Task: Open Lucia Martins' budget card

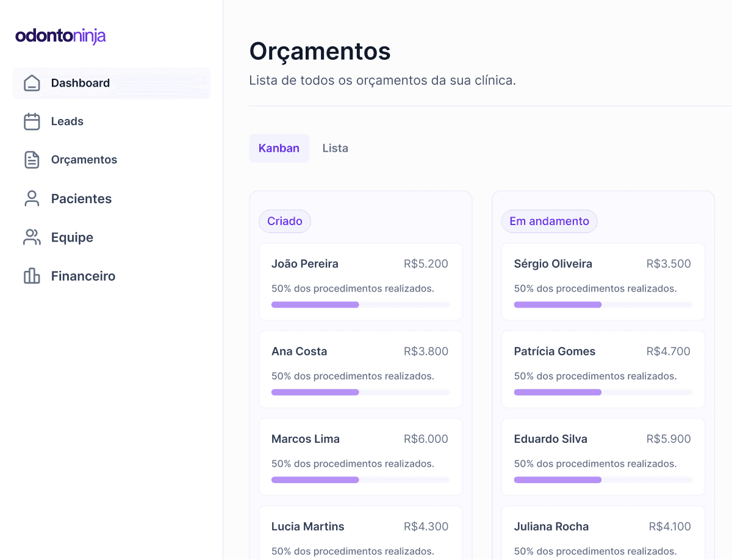Action: (361, 533)
